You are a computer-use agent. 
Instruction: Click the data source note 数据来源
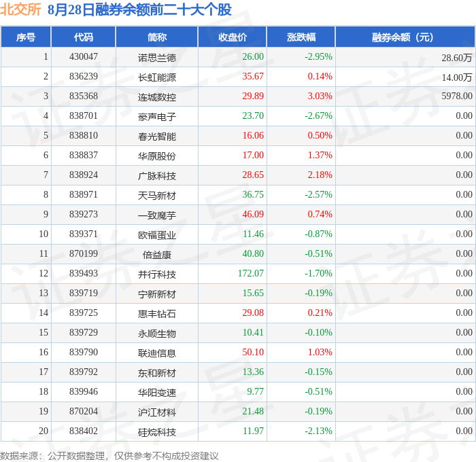(x=109, y=456)
